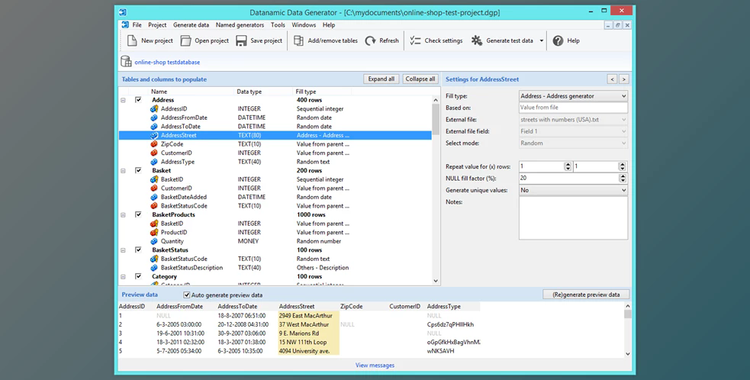Click the Quantity column icon
Viewport: 750px width, 380px height.
tap(154, 241)
